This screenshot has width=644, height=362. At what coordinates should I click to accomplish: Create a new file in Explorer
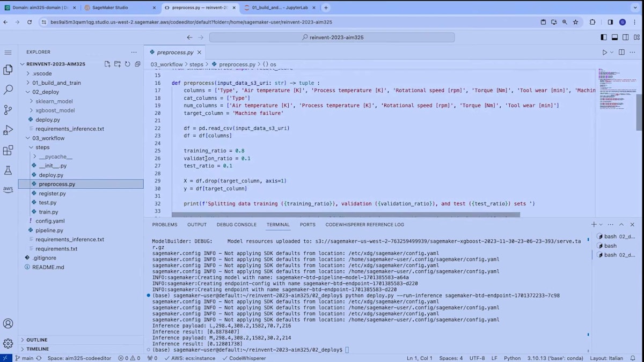click(107, 64)
